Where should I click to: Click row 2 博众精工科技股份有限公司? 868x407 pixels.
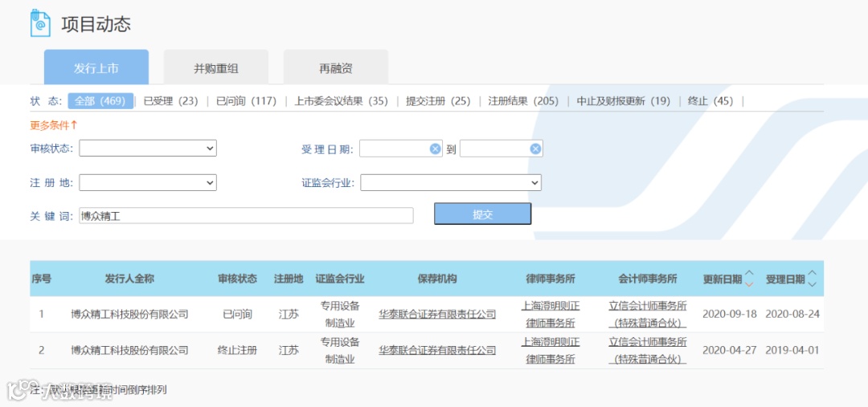pos(129,350)
